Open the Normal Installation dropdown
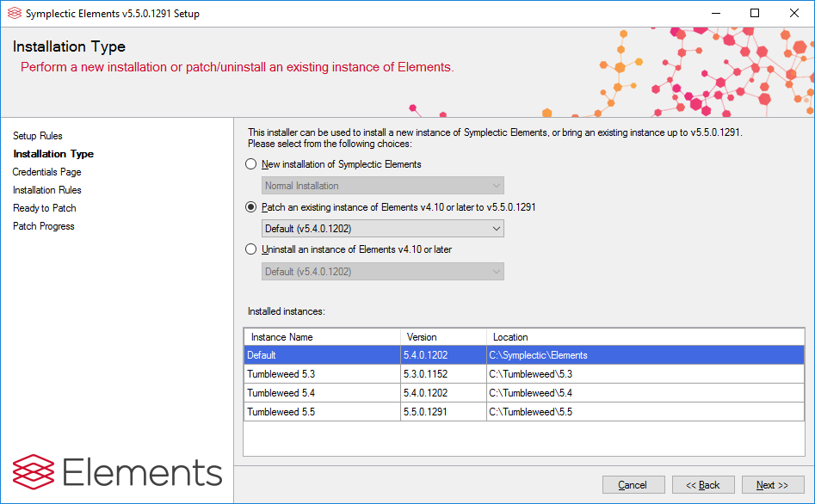The height and width of the screenshot is (504, 815). [x=383, y=186]
